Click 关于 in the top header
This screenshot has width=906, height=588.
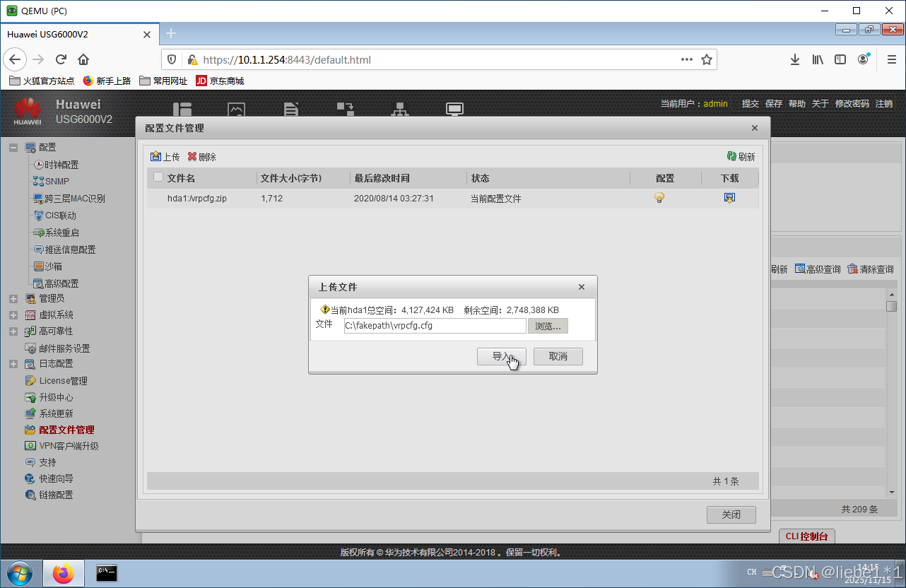click(x=820, y=104)
